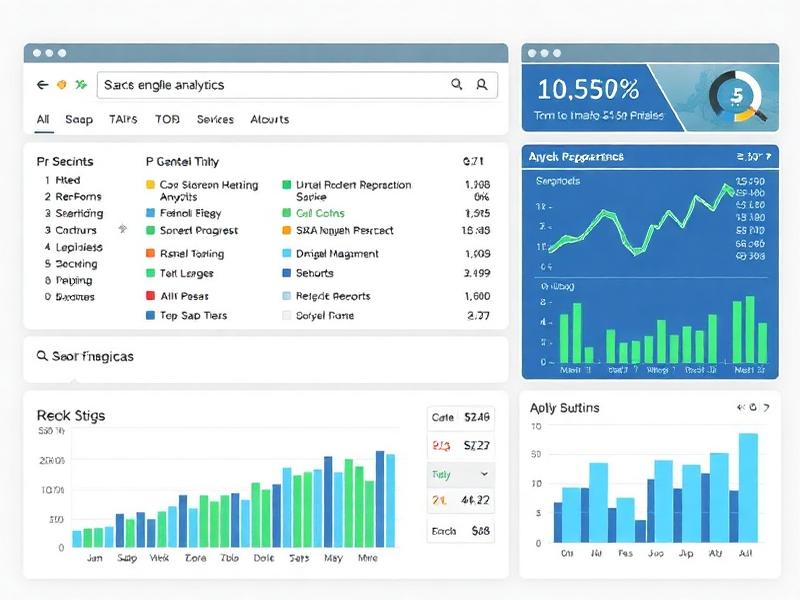Image resolution: width=800 pixels, height=600 pixels.
Task: Click the Aryek Repgartncs panel title
Action: pyautogui.click(x=576, y=157)
